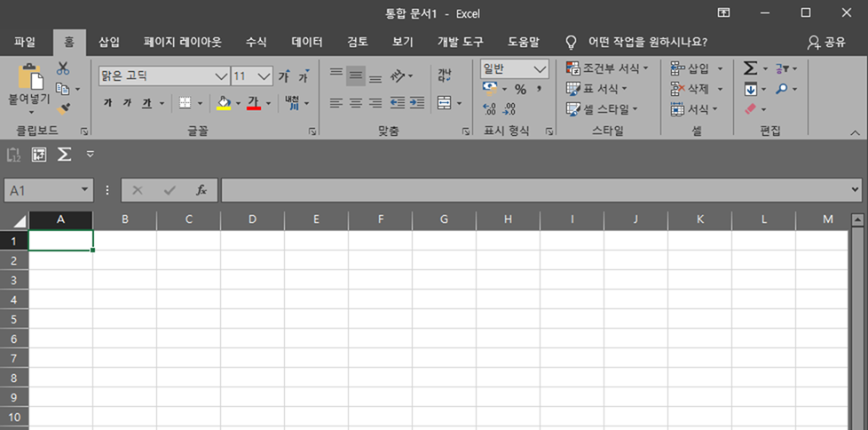Apply cell borders icon
This screenshot has width=868, height=430.
[185, 103]
